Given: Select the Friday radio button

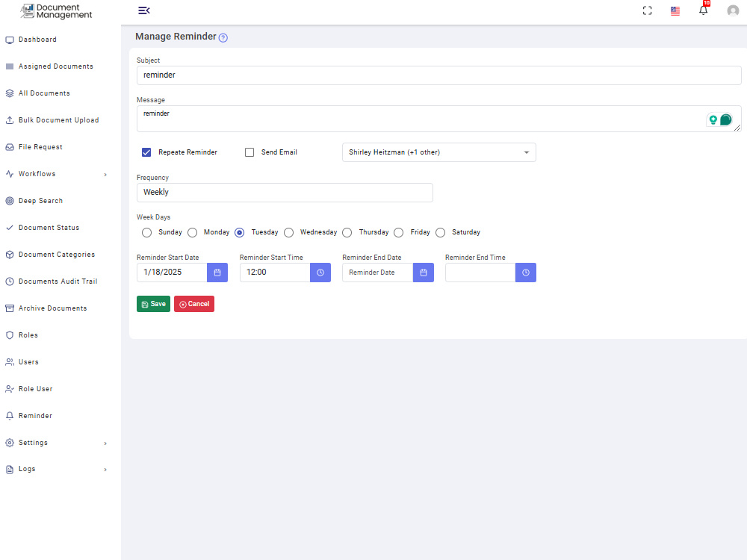Looking at the screenshot, I should pos(399,232).
